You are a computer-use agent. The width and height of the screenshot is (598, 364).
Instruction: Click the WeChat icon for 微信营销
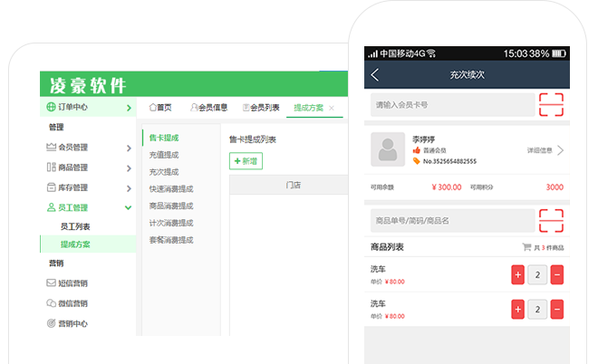point(51,303)
